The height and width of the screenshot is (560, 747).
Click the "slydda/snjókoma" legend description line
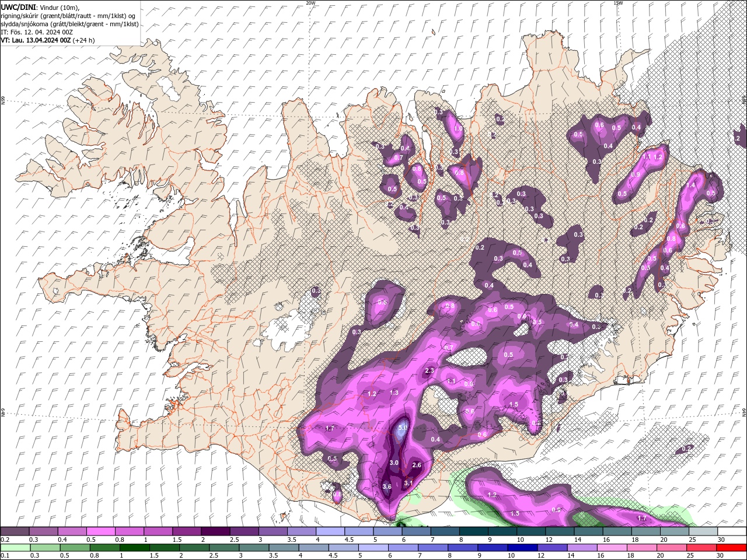[69, 23]
